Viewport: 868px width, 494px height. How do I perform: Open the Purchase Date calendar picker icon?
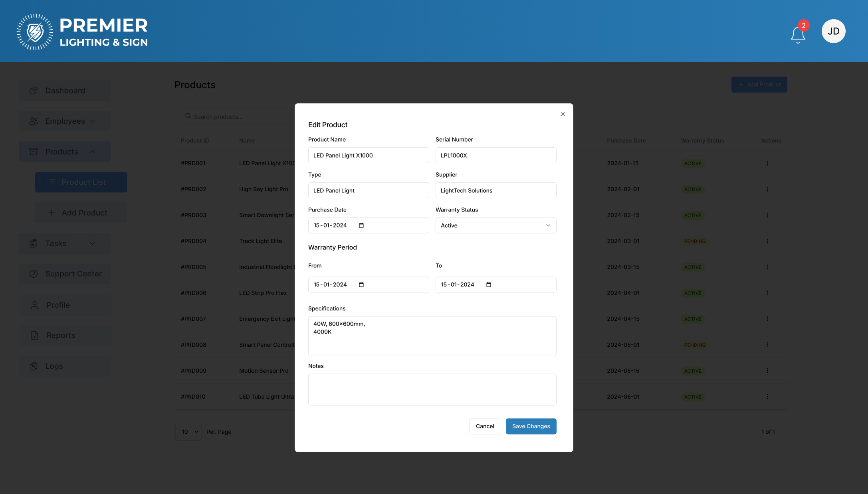point(361,225)
